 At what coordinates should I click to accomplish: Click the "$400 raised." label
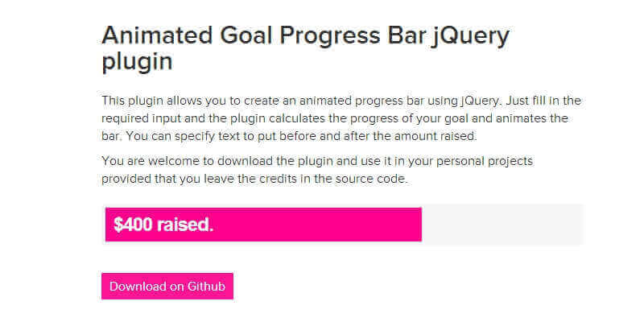pos(163,225)
